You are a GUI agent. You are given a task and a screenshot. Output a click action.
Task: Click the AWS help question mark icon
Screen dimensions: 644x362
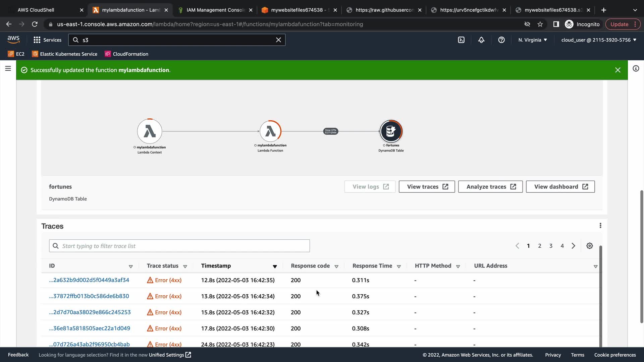pos(501,40)
